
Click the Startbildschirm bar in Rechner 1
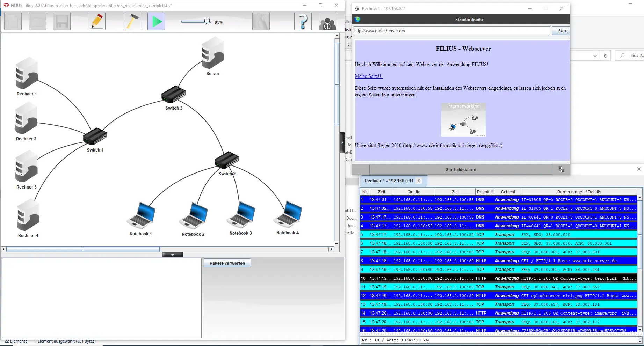pos(461,170)
